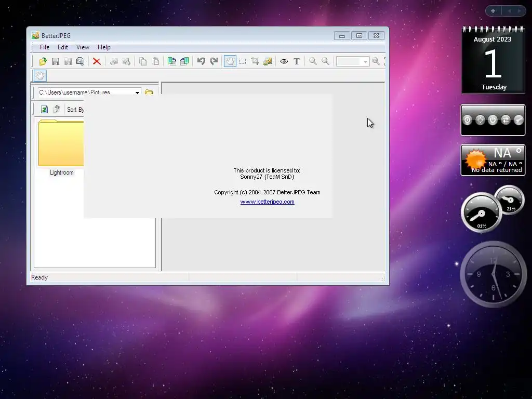Click the switch-arrows button in the power gadget

click(x=506, y=120)
